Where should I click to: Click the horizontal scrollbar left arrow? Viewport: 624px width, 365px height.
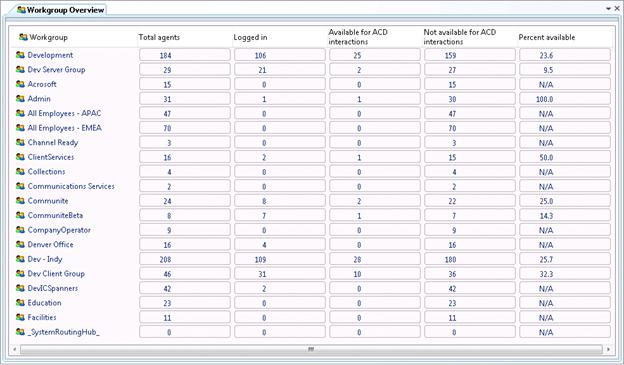pos(14,349)
